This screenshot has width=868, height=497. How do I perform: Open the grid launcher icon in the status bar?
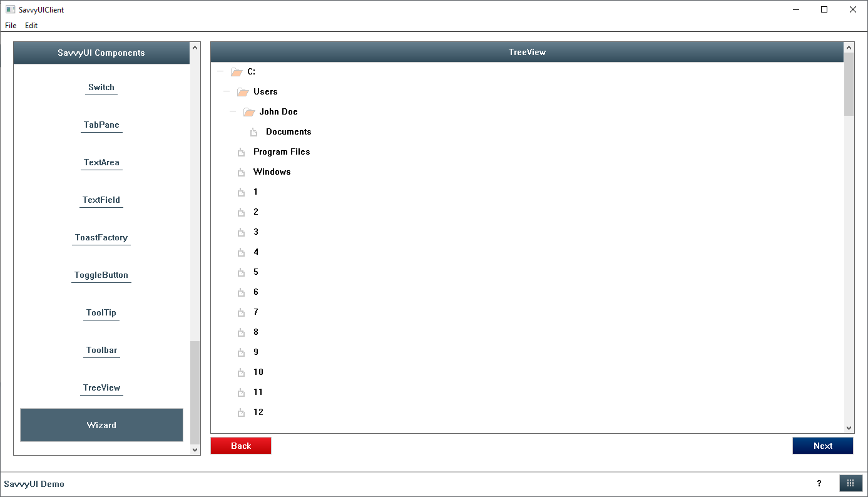[x=850, y=483]
